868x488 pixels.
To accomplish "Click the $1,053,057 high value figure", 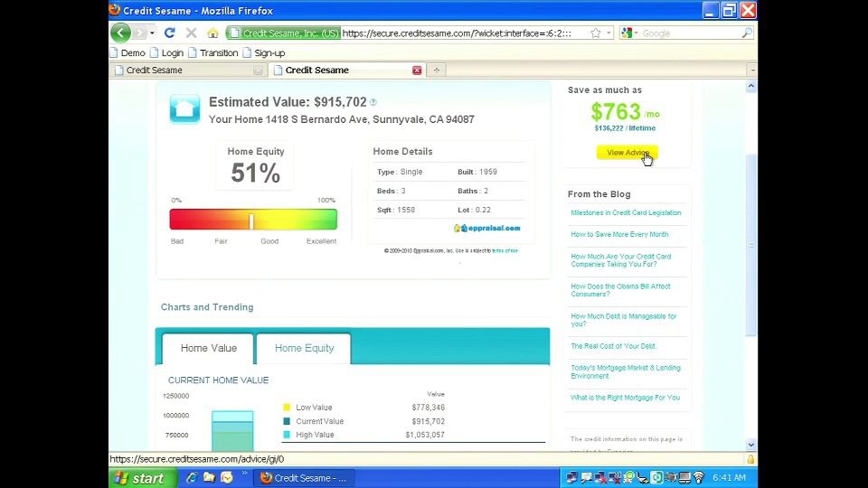I will pyautogui.click(x=425, y=435).
